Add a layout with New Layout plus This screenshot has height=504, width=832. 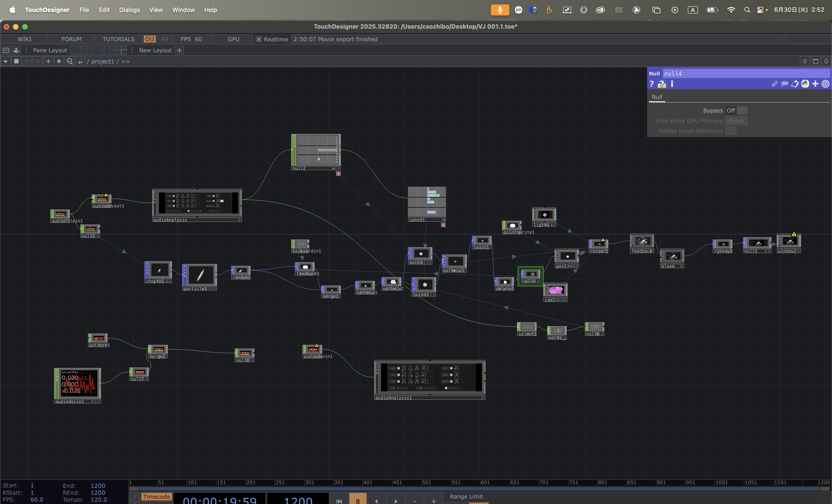pyautogui.click(x=179, y=50)
